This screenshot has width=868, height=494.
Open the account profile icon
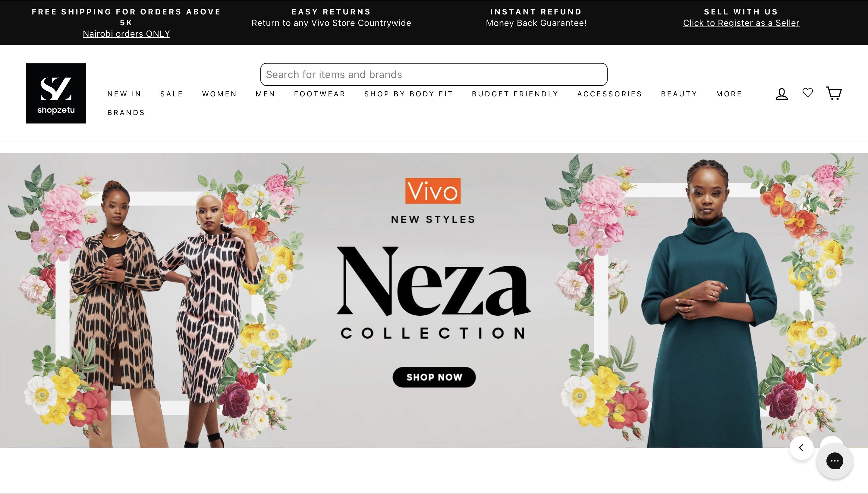pyautogui.click(x=782, y=94)
